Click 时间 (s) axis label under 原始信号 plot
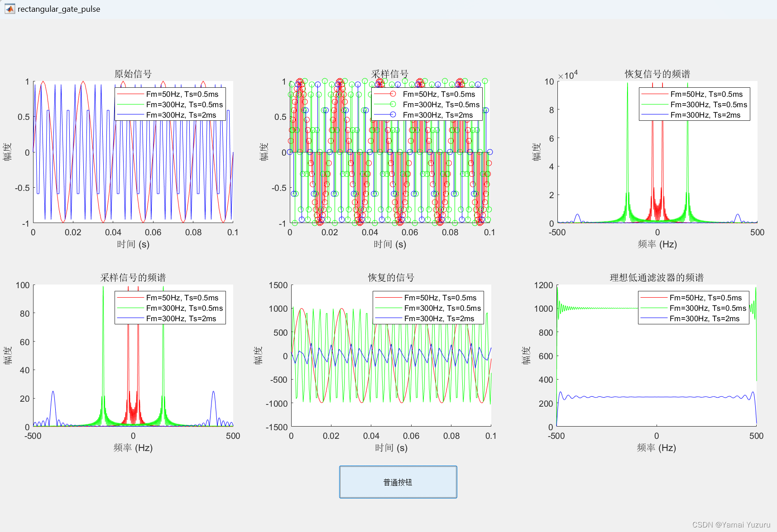 (x=133, y=244)
